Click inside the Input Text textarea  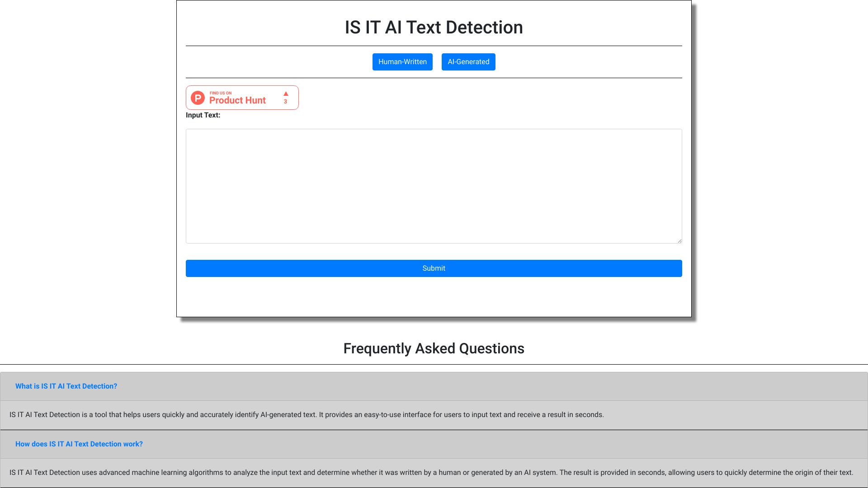[434, 185]
